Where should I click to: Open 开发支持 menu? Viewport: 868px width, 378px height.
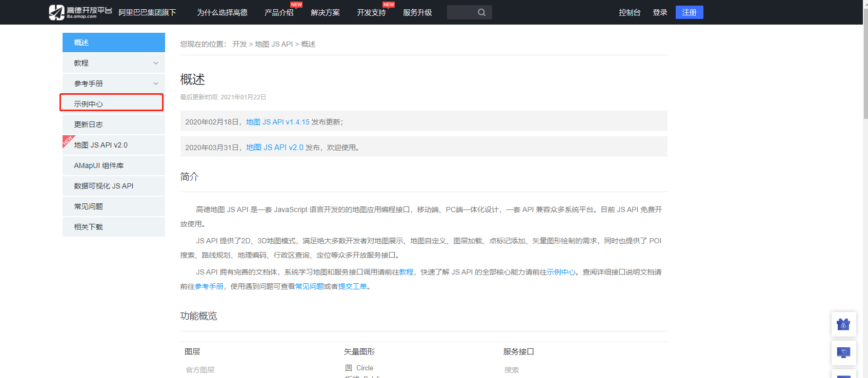[x=371, y=12]
